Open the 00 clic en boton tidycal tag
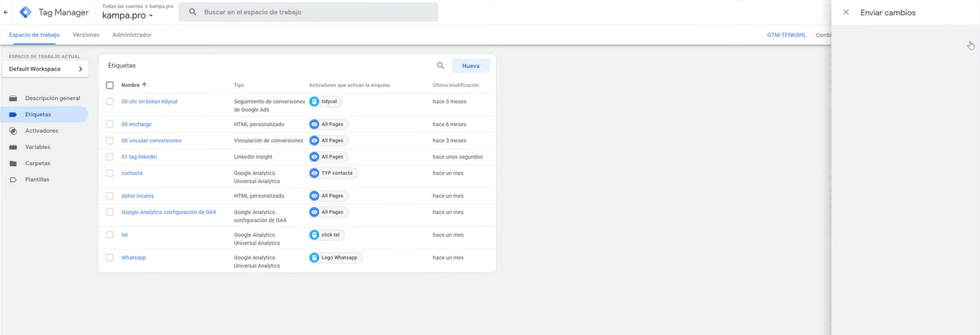 tap(149, 102)
